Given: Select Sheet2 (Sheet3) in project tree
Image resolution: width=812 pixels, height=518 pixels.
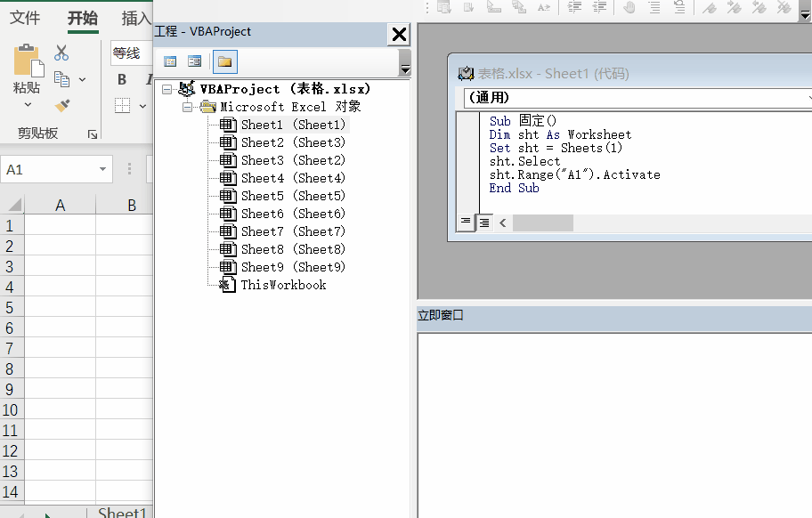Looking at the screenshot, I should [x=293, y=142].
